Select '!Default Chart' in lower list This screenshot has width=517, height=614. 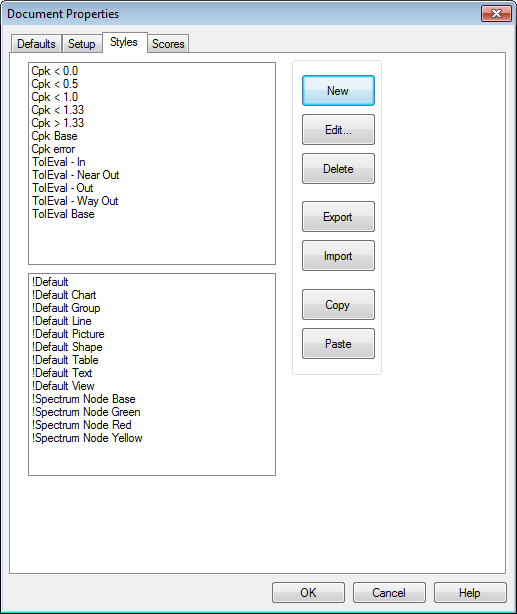click(64, 295)
